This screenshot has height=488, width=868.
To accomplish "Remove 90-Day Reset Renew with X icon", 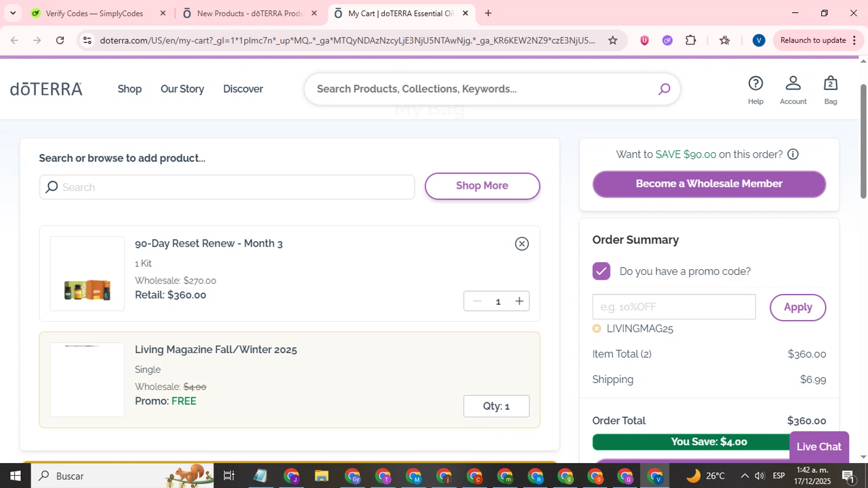I will (x=521, y=244).
